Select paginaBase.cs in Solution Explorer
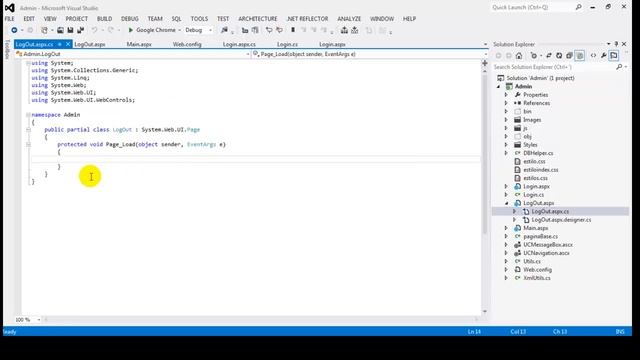Viewport: 640px width, 360px height. 540,236
